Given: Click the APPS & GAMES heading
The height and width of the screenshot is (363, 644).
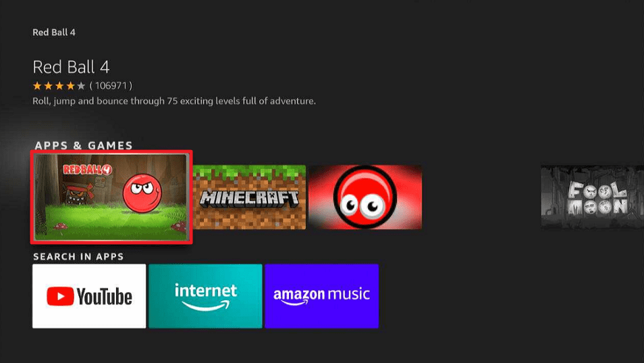Looking at the screenshot, I should pyautogui.click(x=84, y=145).
